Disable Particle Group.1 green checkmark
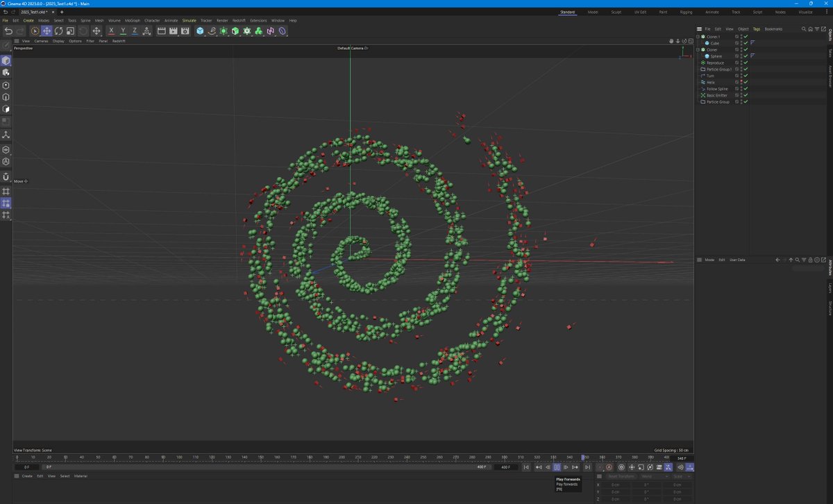The image size is (833, 504). click(746, 69)
